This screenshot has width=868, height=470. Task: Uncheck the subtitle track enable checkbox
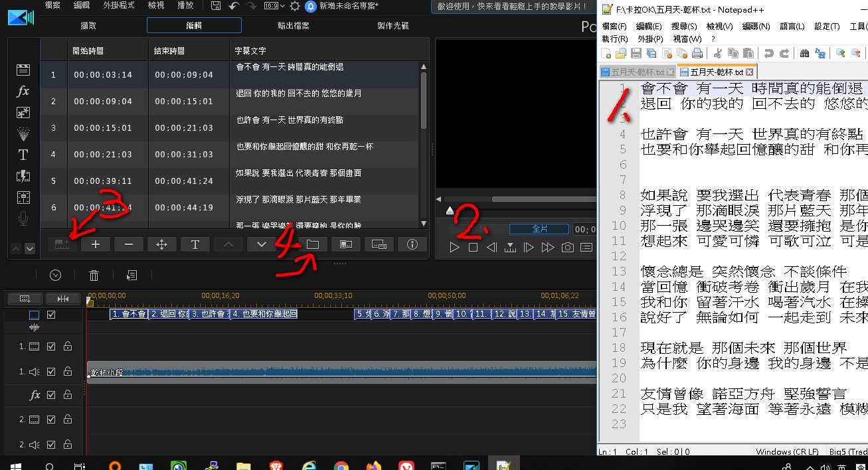click(52, 315)
